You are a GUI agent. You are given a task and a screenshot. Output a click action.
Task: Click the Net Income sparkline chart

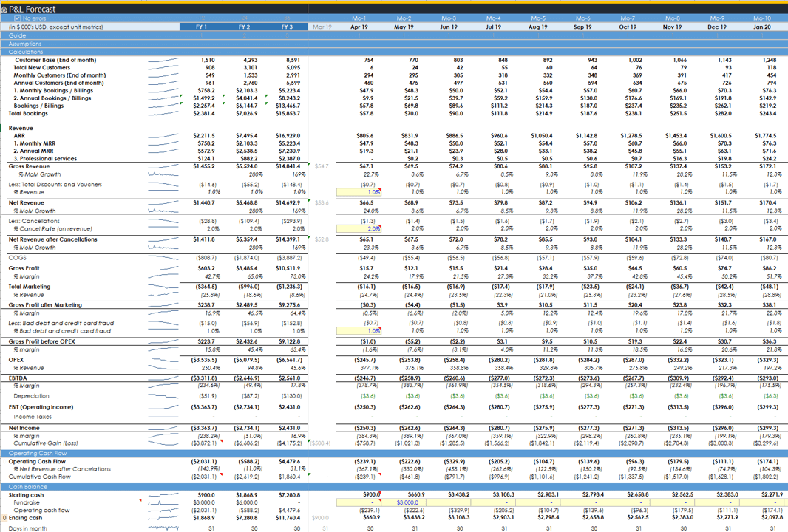pyautogui.click(x=163, y=428)
